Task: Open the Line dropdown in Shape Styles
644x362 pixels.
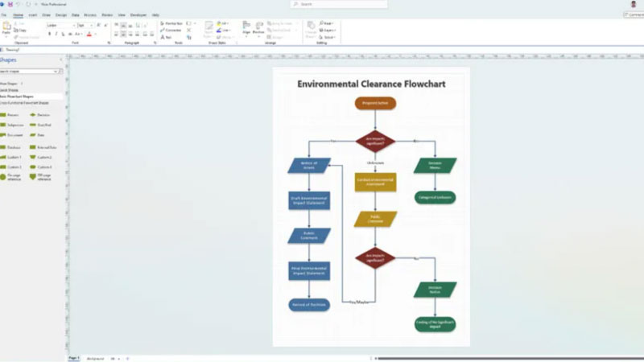Action: pyautogui.click(x=223, y=31)
